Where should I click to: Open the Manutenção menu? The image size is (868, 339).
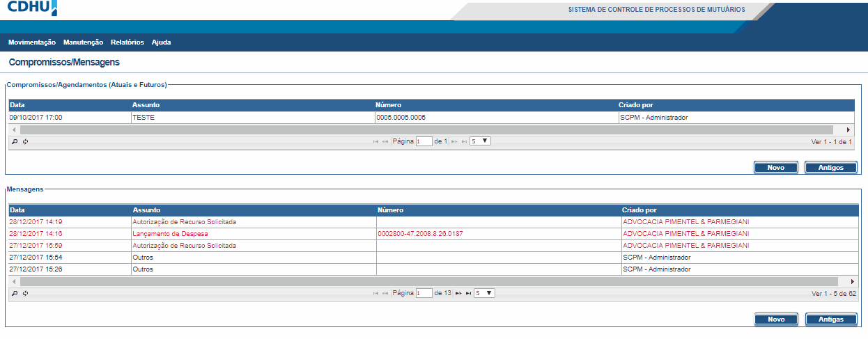point(83,42)
